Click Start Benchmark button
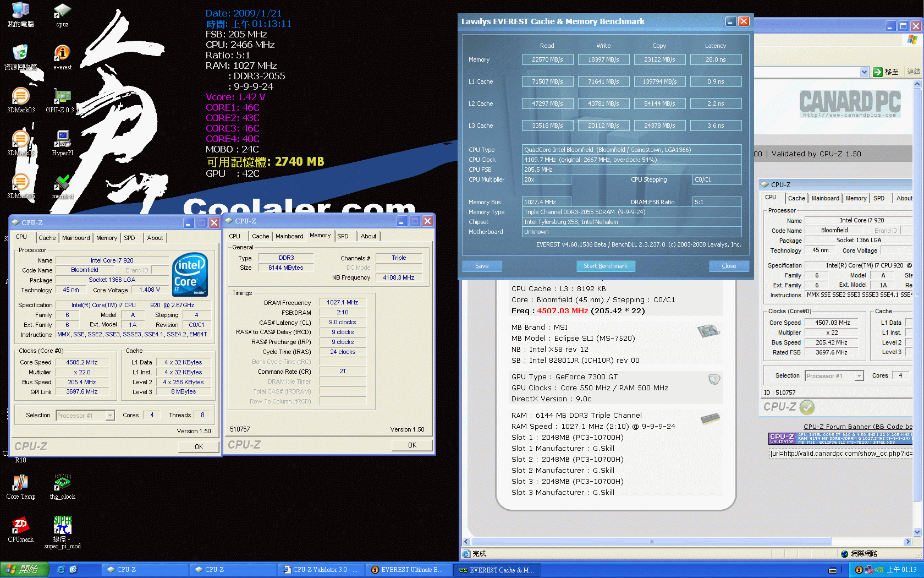Viewport: 924px width, 578px height. click(x=606, y=266)
